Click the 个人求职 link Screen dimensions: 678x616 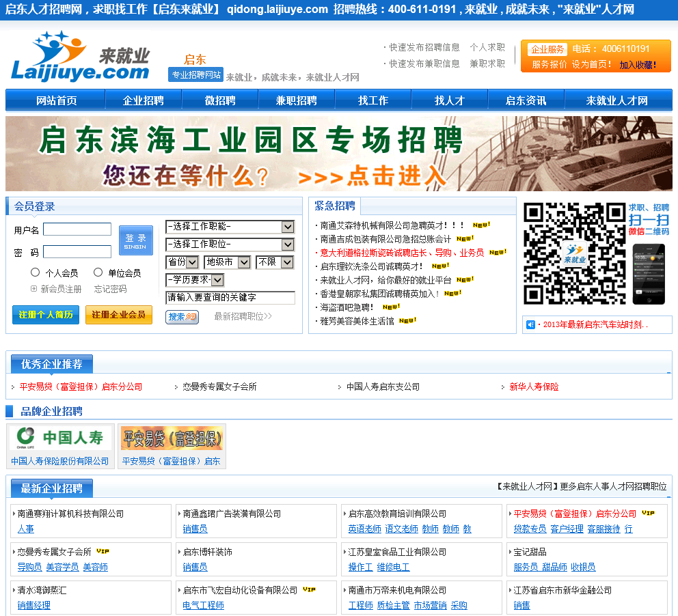click(487, 47)
